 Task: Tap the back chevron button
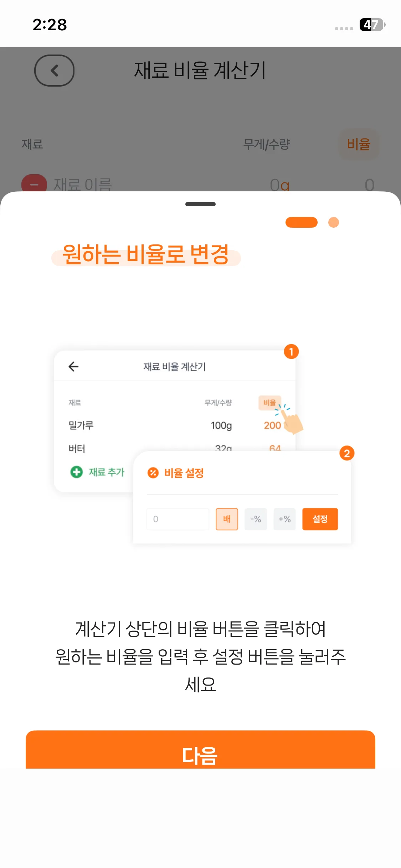tap(54, 70)
